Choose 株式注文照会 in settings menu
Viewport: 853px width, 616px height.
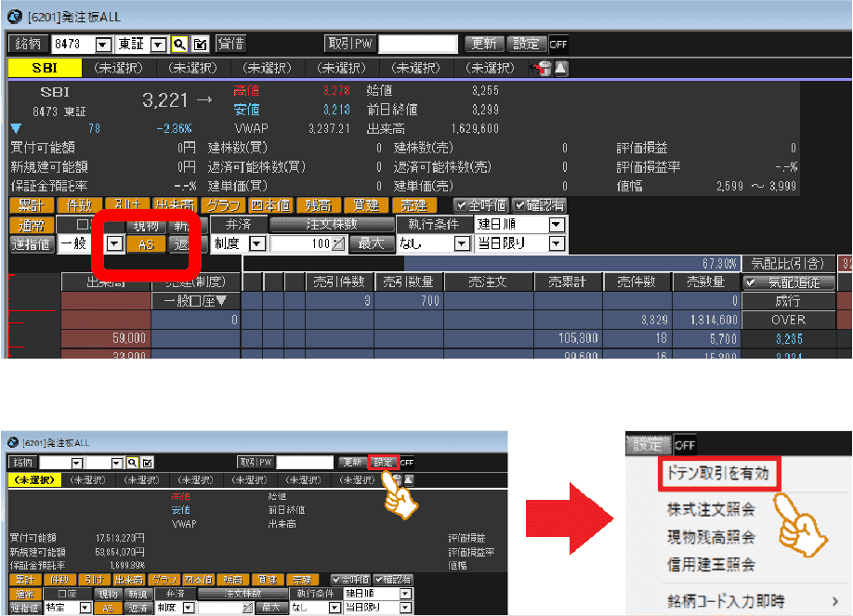pos(711,509)
